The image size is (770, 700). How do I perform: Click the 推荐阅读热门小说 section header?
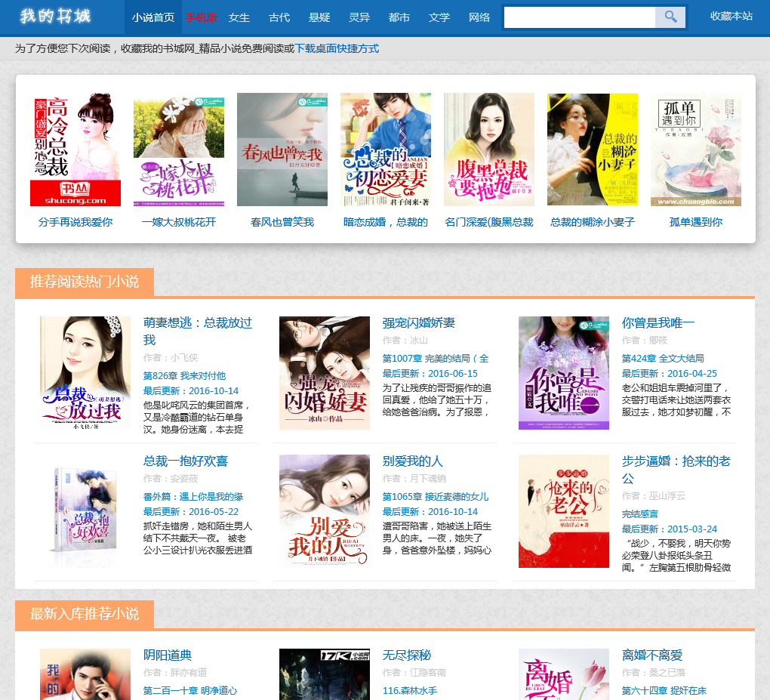pos(85,282)
